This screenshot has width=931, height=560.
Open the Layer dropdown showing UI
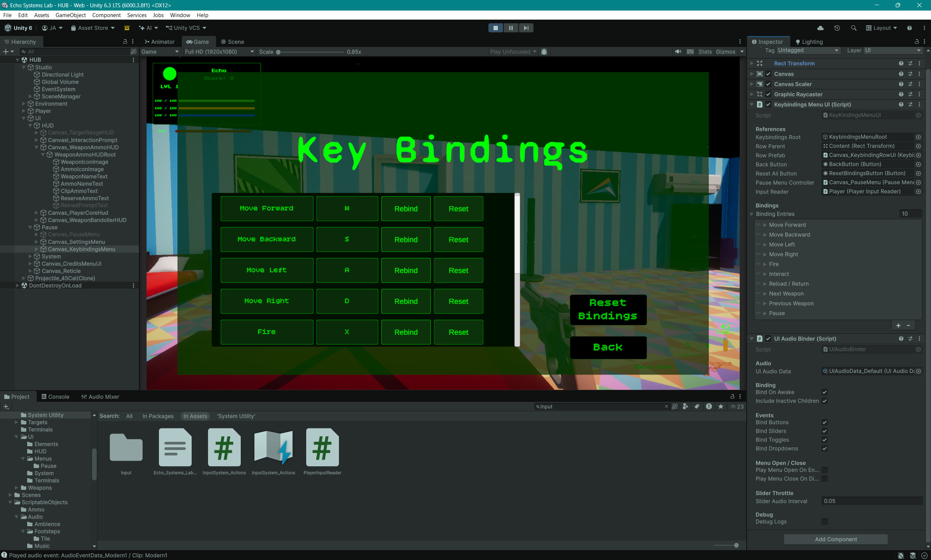click(x=893, y=51)
